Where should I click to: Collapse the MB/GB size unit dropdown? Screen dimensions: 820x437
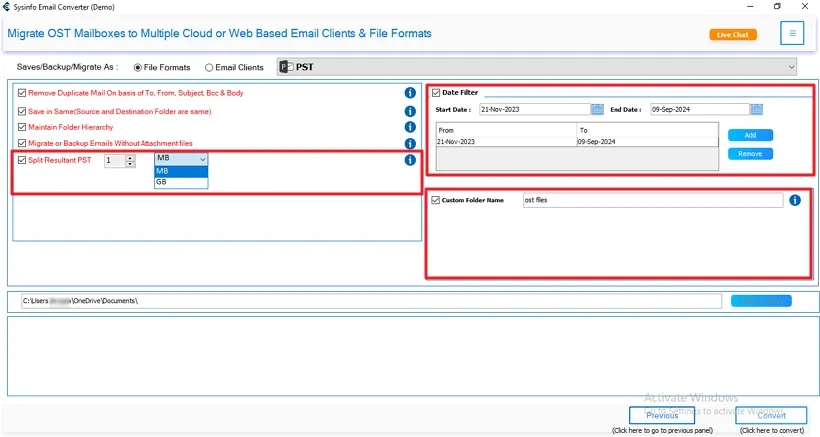[202, 158]
